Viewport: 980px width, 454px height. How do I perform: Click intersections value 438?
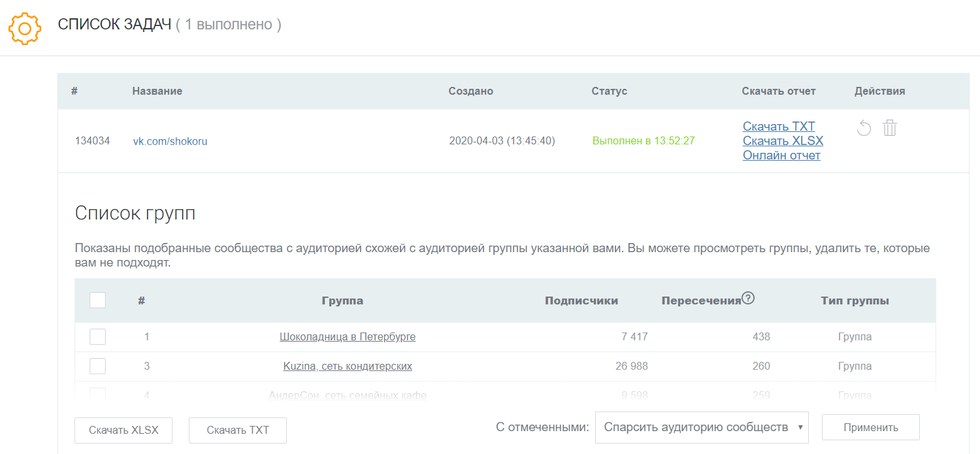[x=761, y=337]
